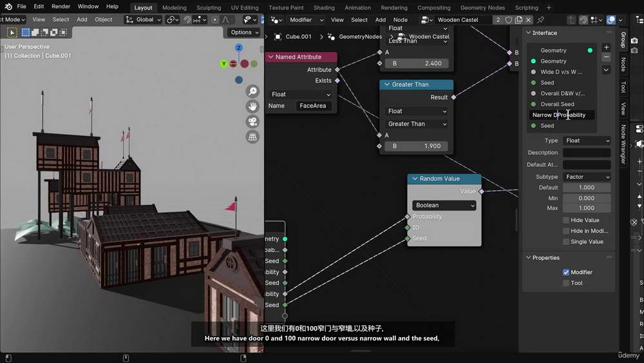644x363 pixels.
Task: Open the Type Float dropdown
Action: tap(587, 141)
